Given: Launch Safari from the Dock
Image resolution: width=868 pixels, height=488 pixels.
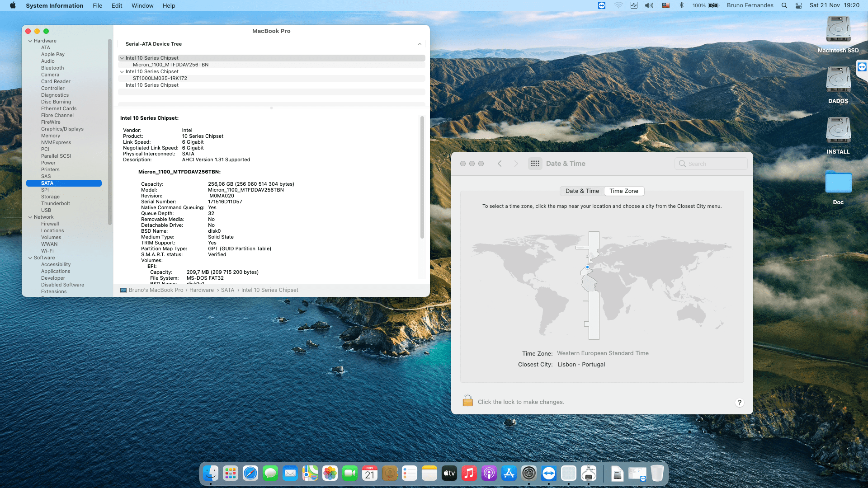Looking at the screenshot, I should (x=250, y=473).
